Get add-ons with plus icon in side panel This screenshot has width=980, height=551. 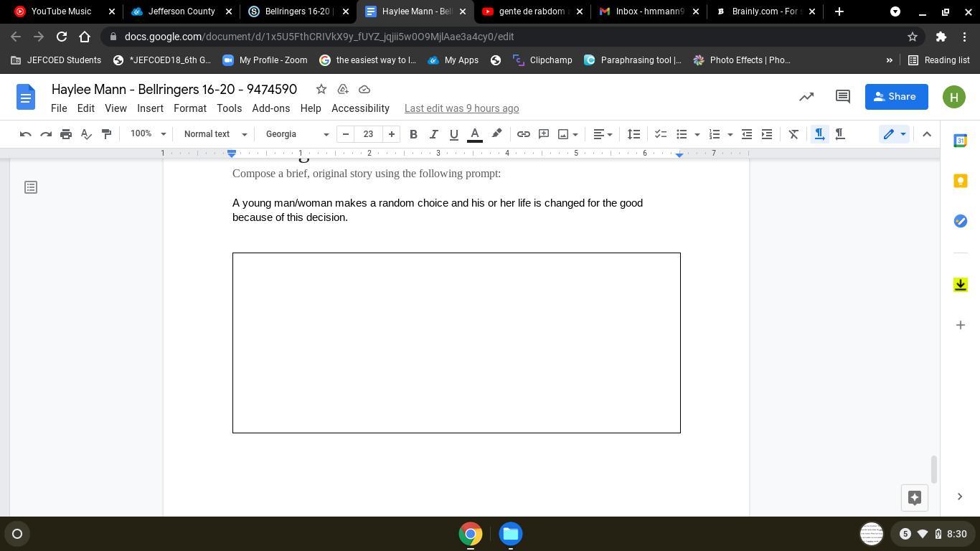961,325
